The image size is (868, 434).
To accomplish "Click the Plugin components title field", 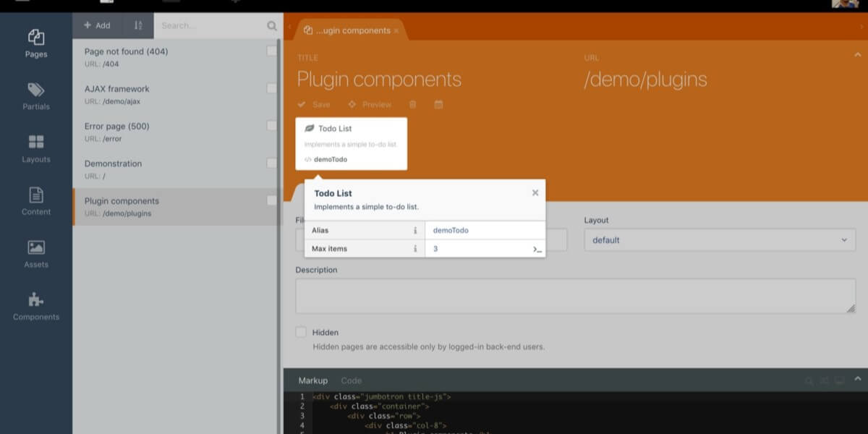I will [x=379, y=80].
